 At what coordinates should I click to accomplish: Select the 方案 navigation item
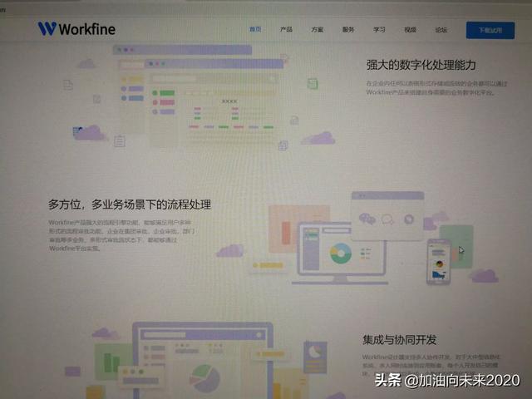pos(318,30)
